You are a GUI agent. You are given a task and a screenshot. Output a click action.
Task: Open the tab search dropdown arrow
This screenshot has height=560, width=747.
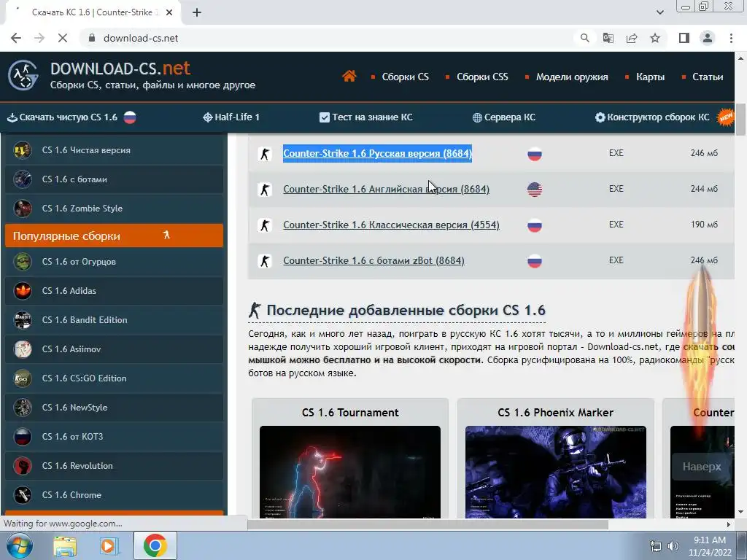click(x=659, y=12)
